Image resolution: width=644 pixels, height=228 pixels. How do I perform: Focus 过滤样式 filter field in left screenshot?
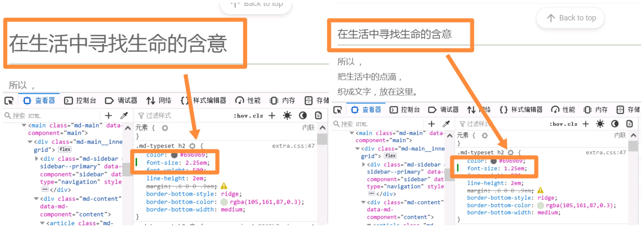[184, 116]
